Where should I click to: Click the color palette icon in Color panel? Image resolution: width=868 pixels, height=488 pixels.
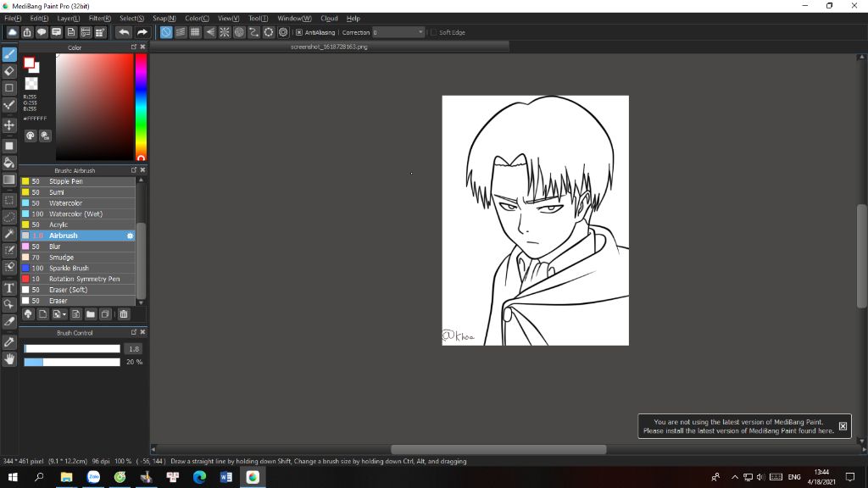point(31,136)
